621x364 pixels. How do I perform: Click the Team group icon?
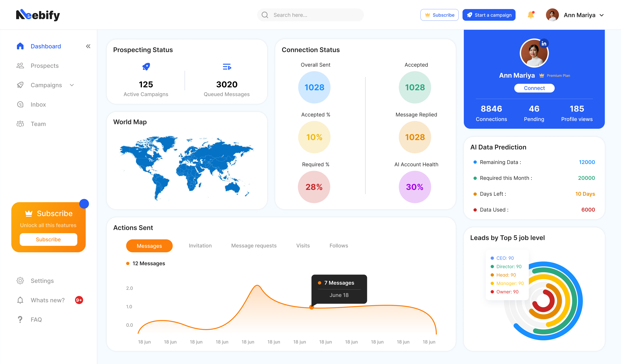(20, 124)
